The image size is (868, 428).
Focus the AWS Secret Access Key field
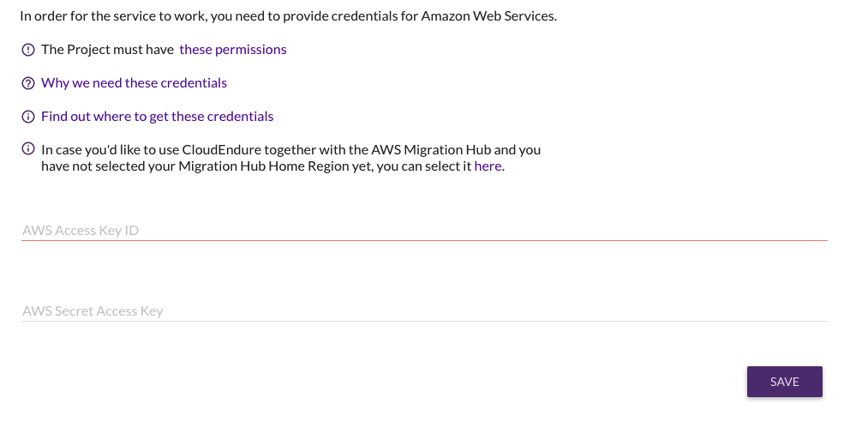[x=423, y=310]
